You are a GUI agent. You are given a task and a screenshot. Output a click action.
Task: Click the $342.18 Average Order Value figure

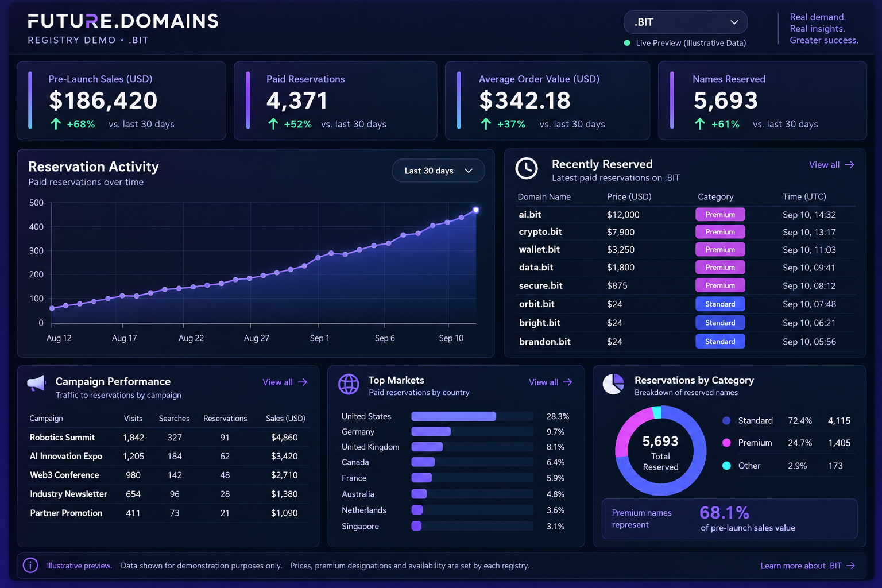525,101
